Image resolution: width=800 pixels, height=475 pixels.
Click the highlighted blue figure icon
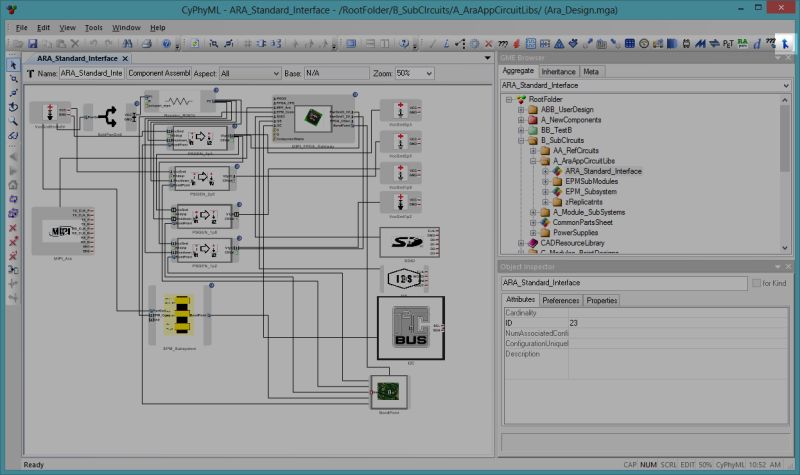785,44
